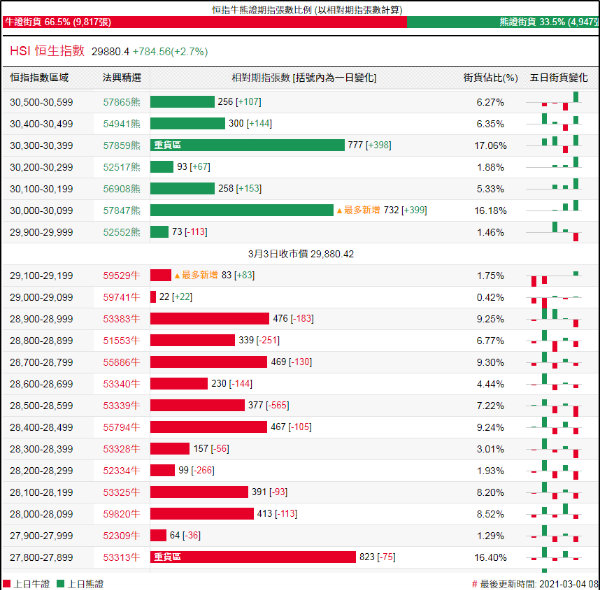Viewport: 600px width, 590px height.
Task: Open warrant link 57859熊
Action: pyautogui.click(x=122, y=145)
